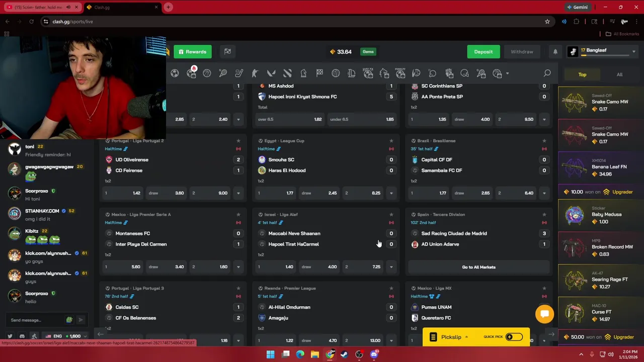This screenshot has height=362, width=644.
Task: Switch to the All drops tab
Action: point(619,74)
